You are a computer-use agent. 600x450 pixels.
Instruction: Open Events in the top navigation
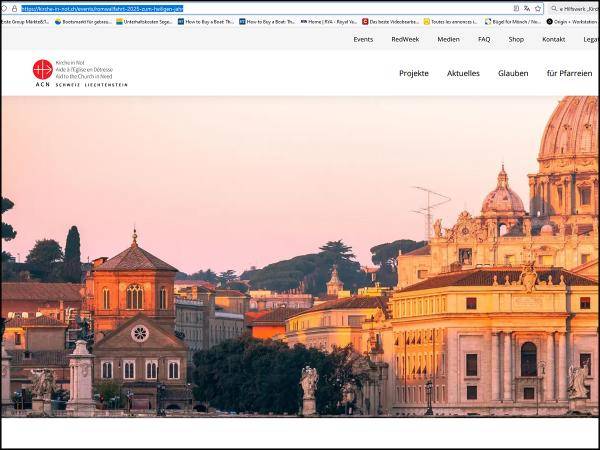[363, 39]
